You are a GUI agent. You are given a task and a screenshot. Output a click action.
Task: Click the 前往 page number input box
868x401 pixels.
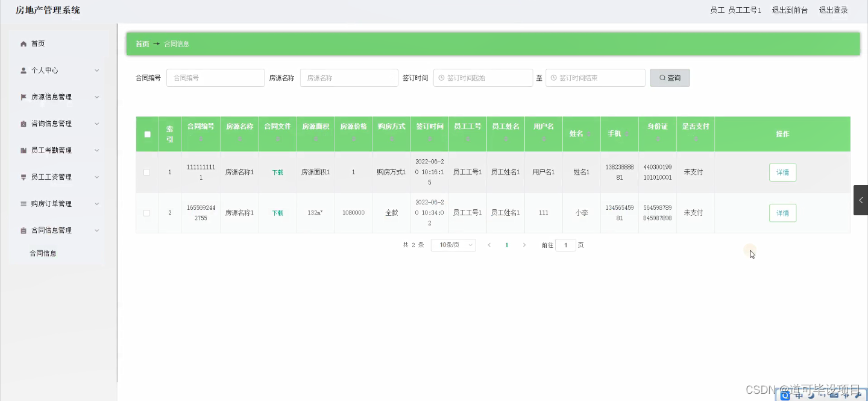point(565,245)
